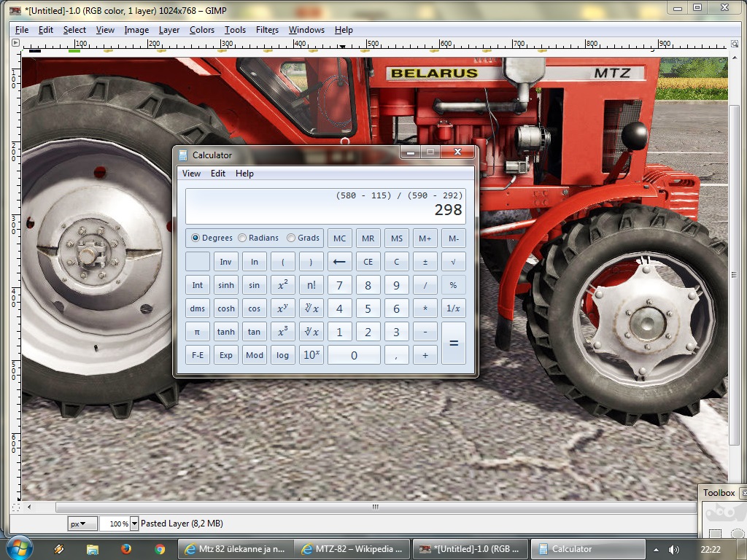Toggle the quick mask button at canvas corner

(x=15, y=507)
